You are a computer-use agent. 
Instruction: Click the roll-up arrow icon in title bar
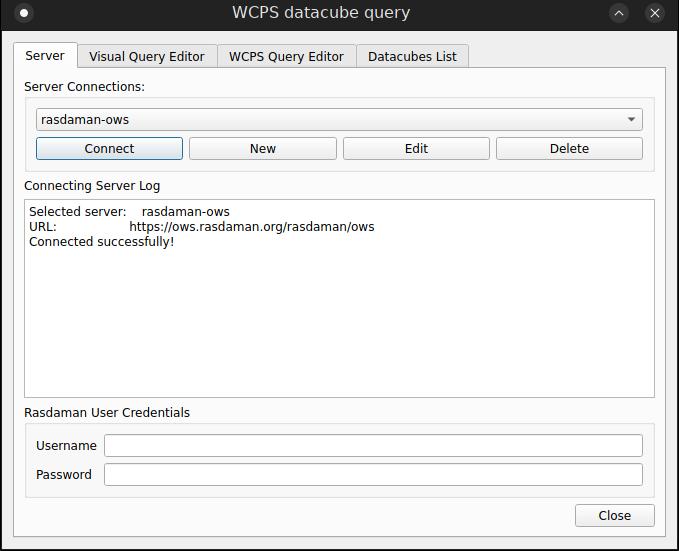(x=619, y=13)
